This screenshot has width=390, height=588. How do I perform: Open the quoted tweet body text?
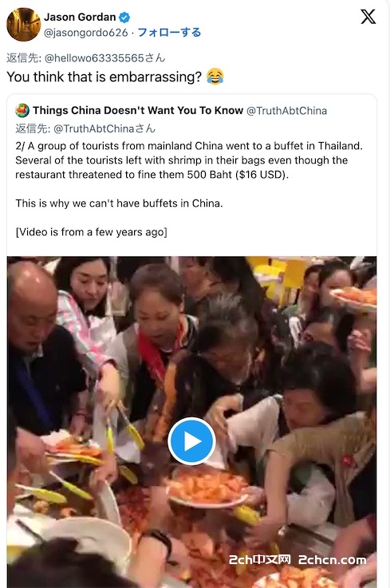click(x=189, y=160)
